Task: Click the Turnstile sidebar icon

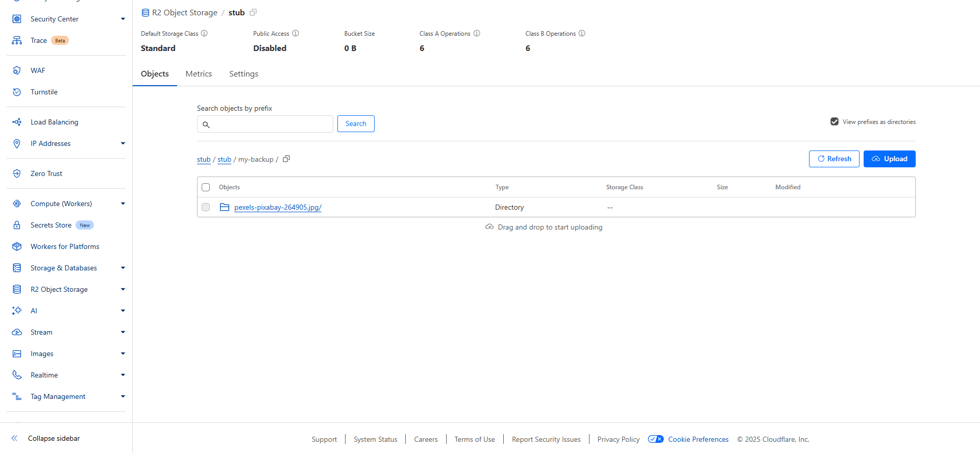Action: [x=17, y=92]
